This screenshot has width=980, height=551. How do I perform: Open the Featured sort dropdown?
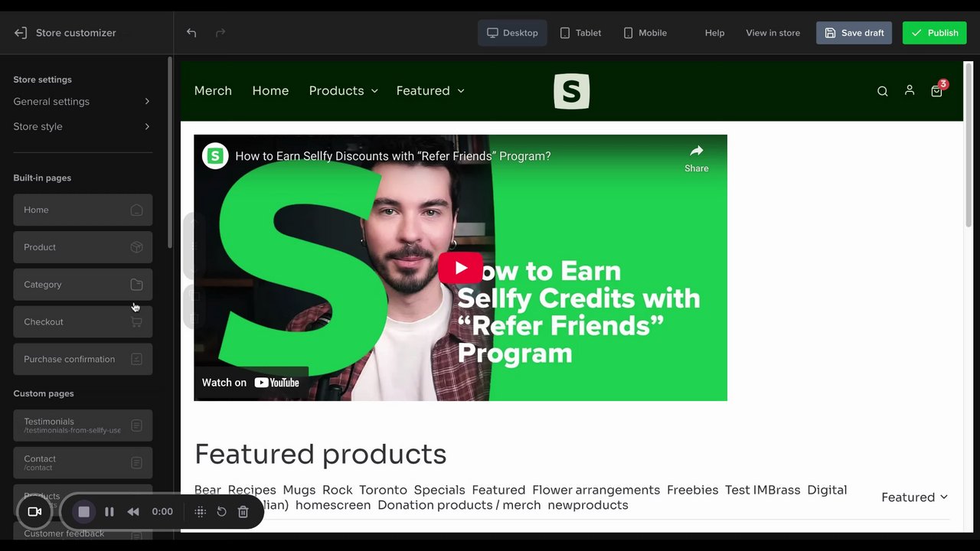[915, 497]
